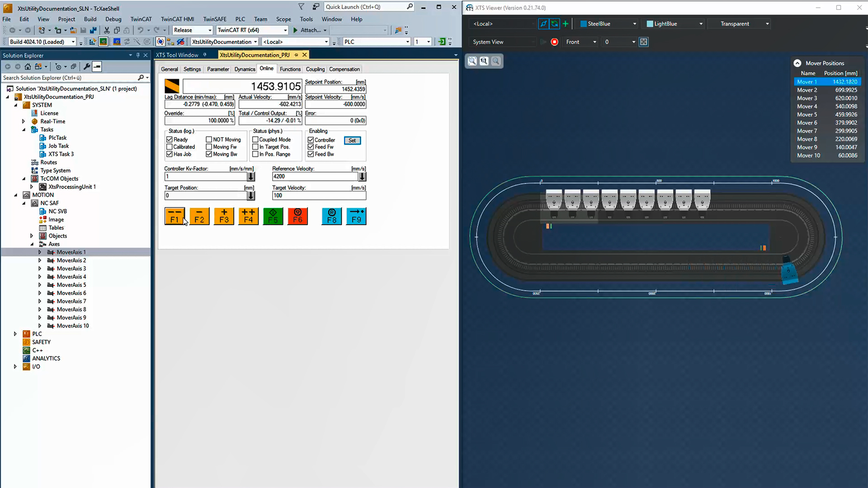868x488 pixels.
Task: Toggle the Controller enabling checkbox
Action: pyautogui.click(x=311, y=140)
